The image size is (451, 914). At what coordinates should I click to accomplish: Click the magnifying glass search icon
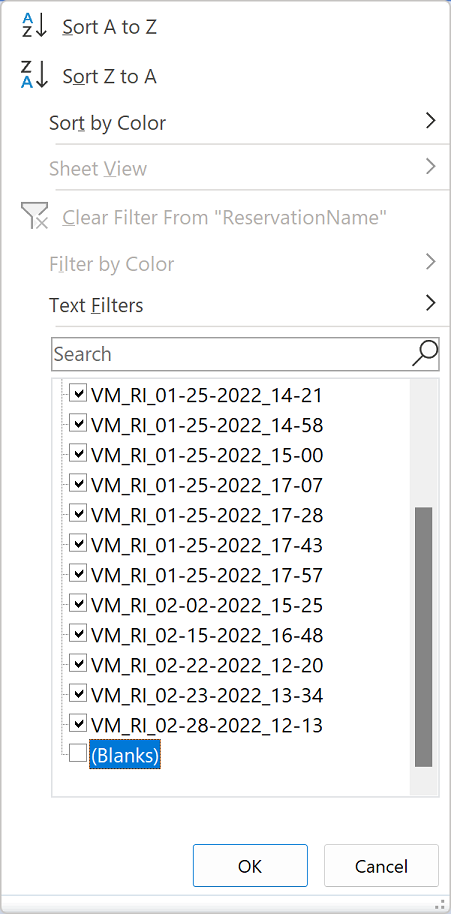(425, 353)
